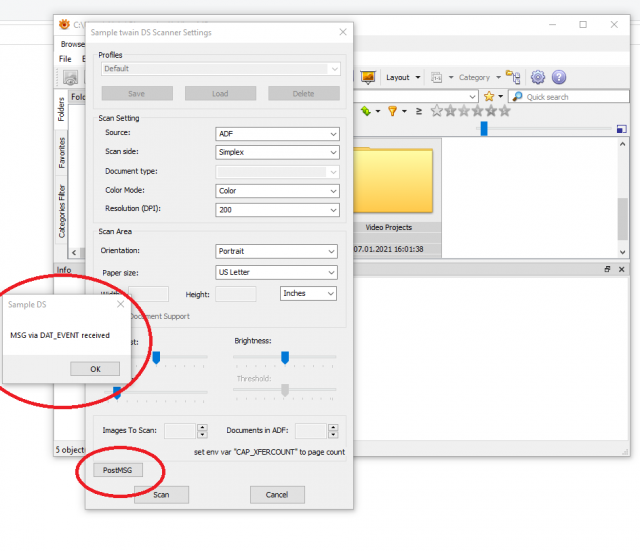
Task: Open the File menu in XnView
Action: (x=65, y=59)
